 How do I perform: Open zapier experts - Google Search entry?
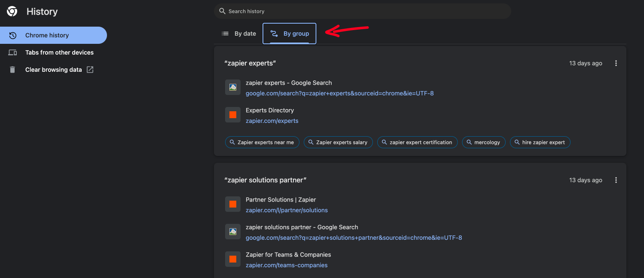pos(289,83)
